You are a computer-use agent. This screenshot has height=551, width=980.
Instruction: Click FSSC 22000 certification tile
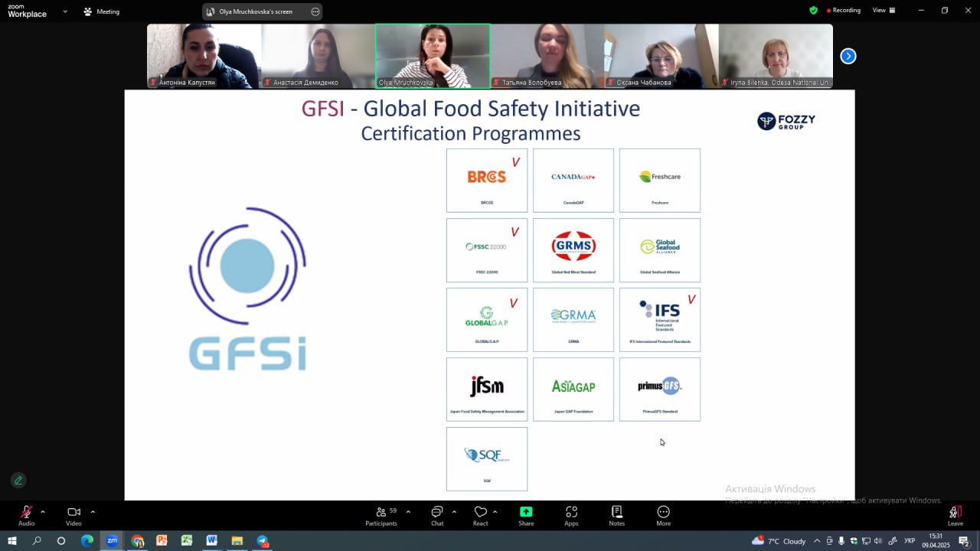(x=487, y=250)
